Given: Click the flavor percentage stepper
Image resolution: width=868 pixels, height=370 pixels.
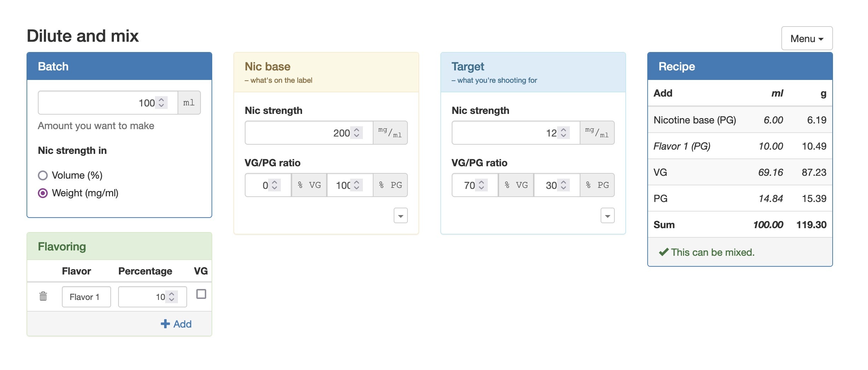Looking at the screenshot, I should pyautogui.click(x=172, y=296).
